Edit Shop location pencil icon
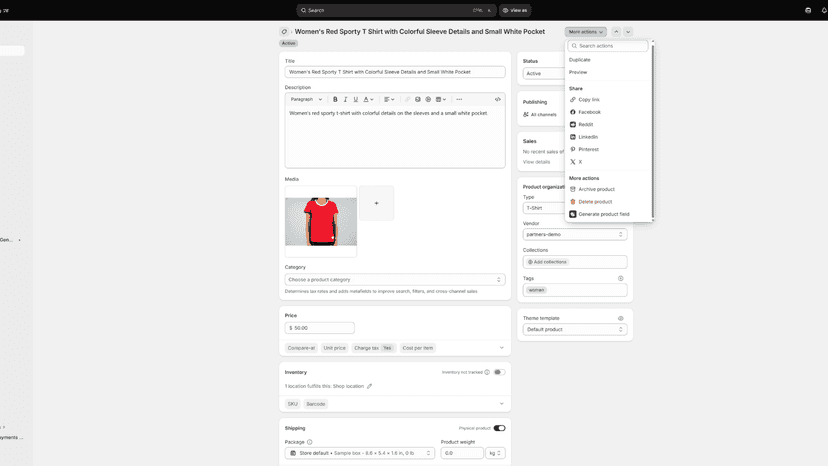This screenshot has height=466, width=828. 370,386
